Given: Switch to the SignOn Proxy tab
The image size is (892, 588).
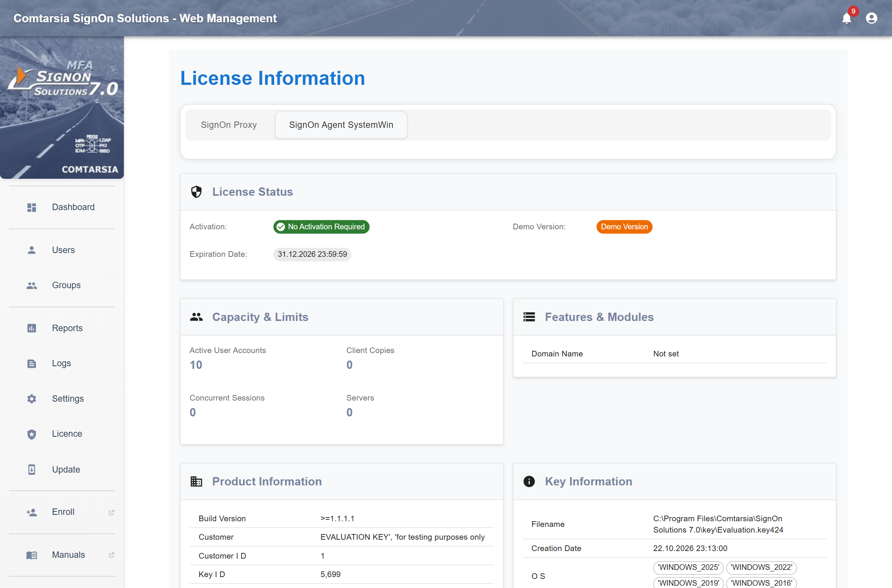Looking at the screenshot, I should 229,125.
